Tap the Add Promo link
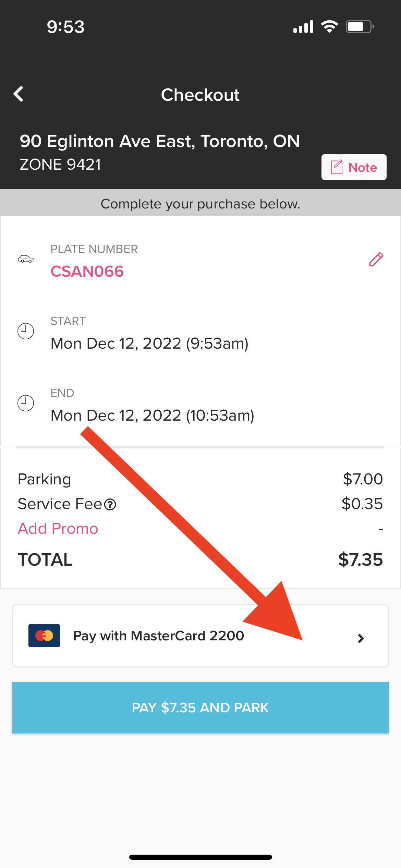Screen dimensions: 401x868 tap(58, 529)
